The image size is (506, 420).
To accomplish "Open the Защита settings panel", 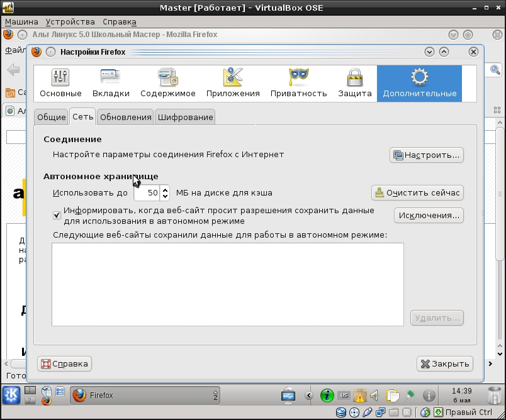I will click(x=355, y=83).
